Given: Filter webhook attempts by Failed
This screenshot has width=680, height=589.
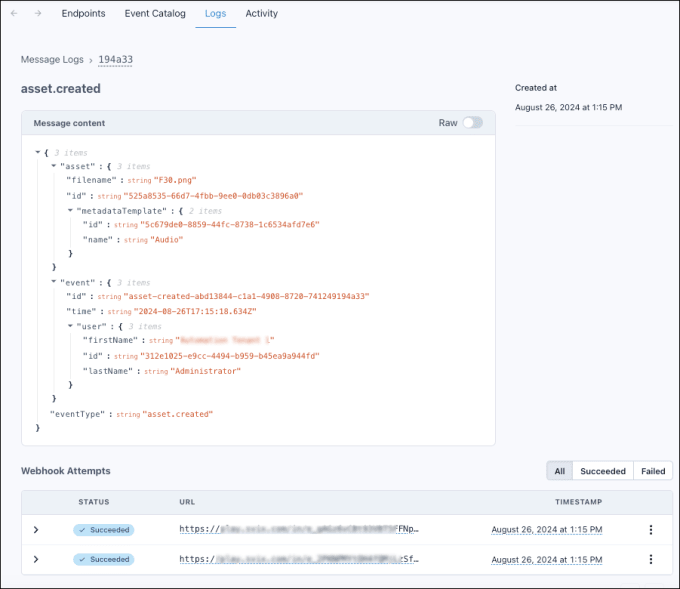Looking at the screenshot, I should click(x=653, y=471).
